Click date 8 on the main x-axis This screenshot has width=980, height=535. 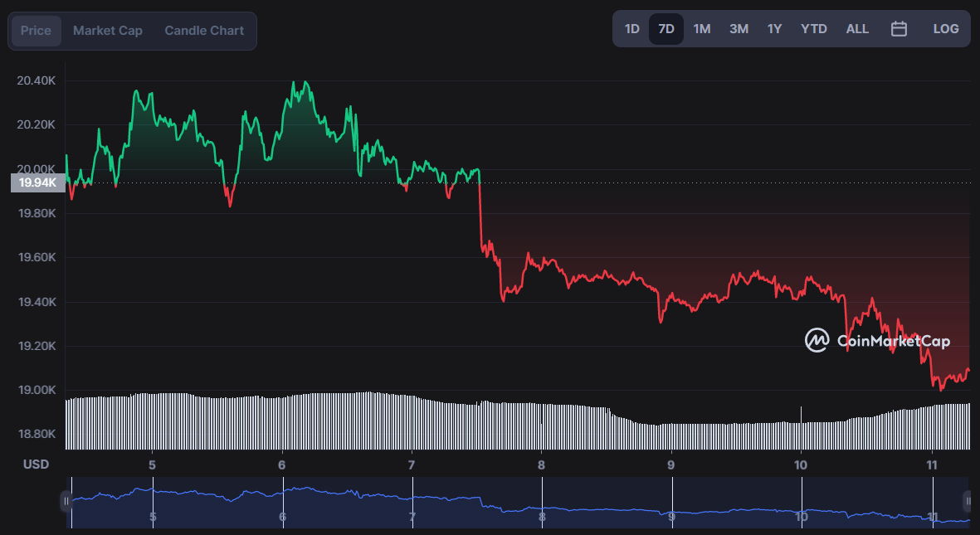coord(541,465)
